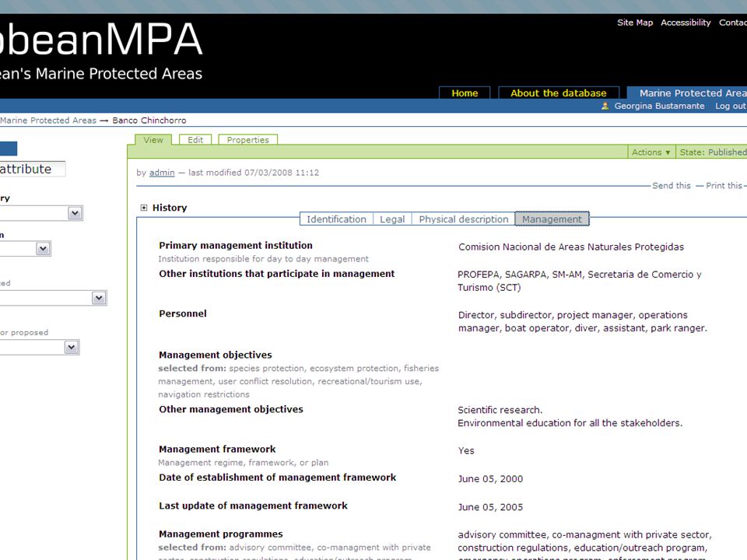Click 'Comision Nacional de Areas Naturales Protegidas' text
747x560 pixels.
click(x=571, y=247)
